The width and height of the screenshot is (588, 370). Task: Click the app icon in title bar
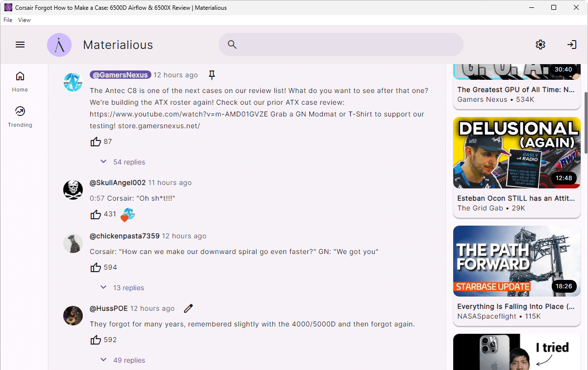pos(8,7)
